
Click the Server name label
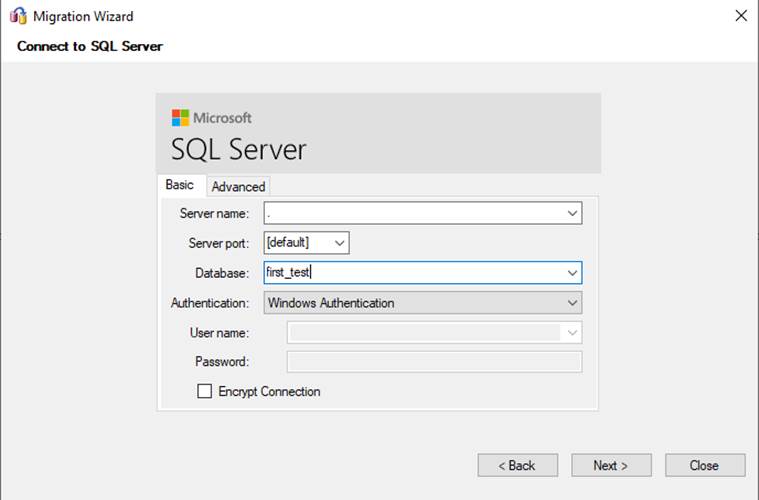pos(214,213)
